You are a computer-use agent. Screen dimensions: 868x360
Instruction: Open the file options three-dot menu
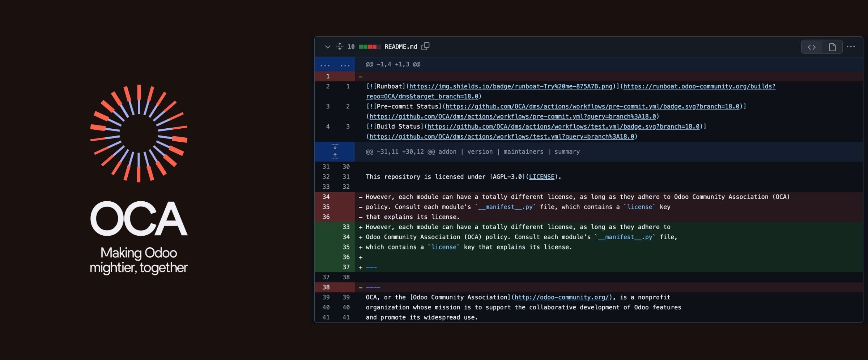coord(851,47)
